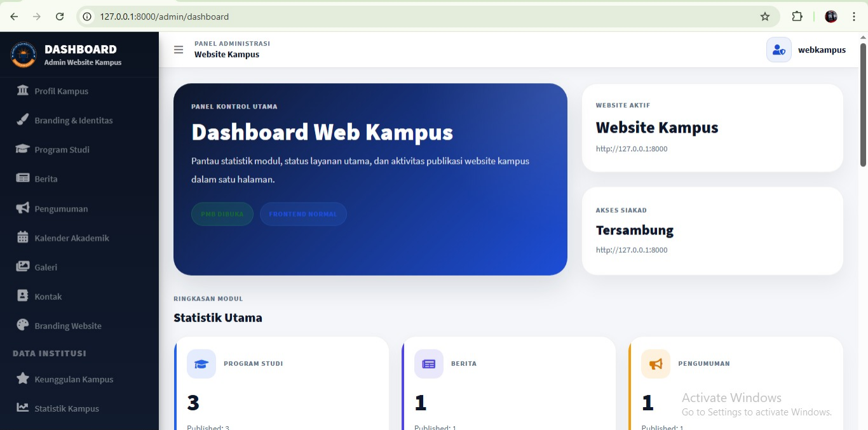Open the Website Aktif URL link
Image resolution: width=868 pixels, height=430 pixels.
[632, 149]
